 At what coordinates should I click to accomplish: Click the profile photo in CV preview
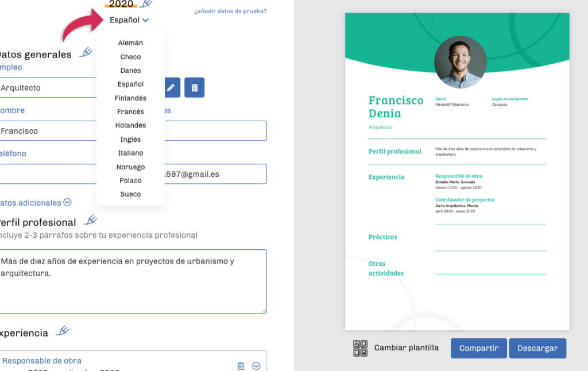461,62
